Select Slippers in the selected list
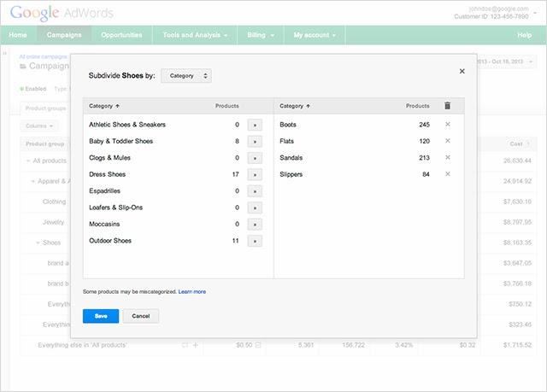 291,174
